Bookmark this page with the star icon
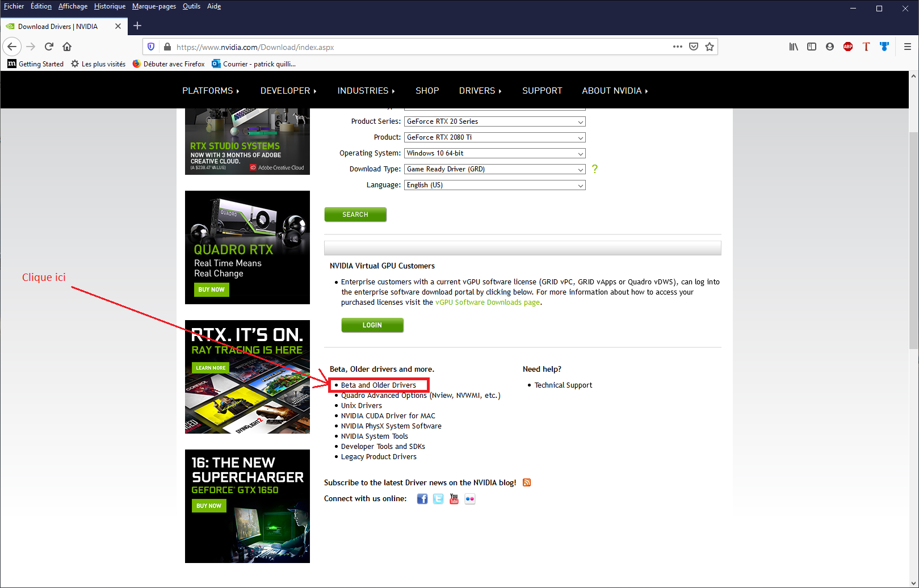 [x=709, y=47]
